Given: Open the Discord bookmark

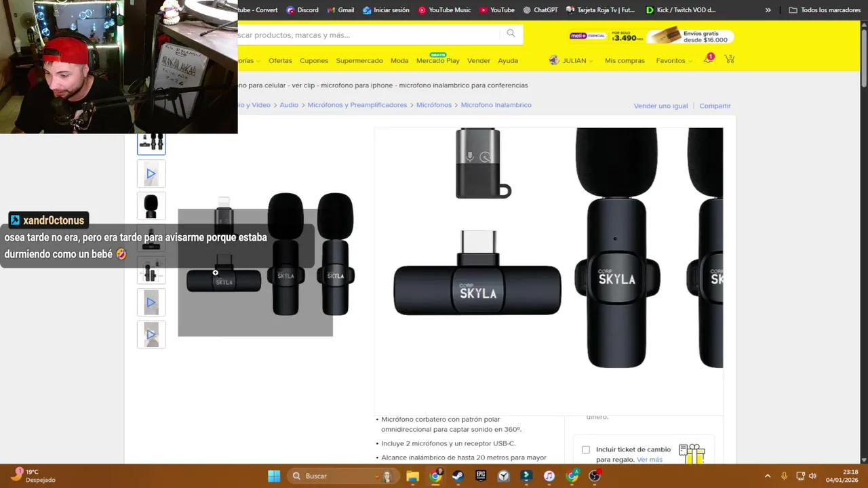Looking at the screenshot, I should point(302,10).
